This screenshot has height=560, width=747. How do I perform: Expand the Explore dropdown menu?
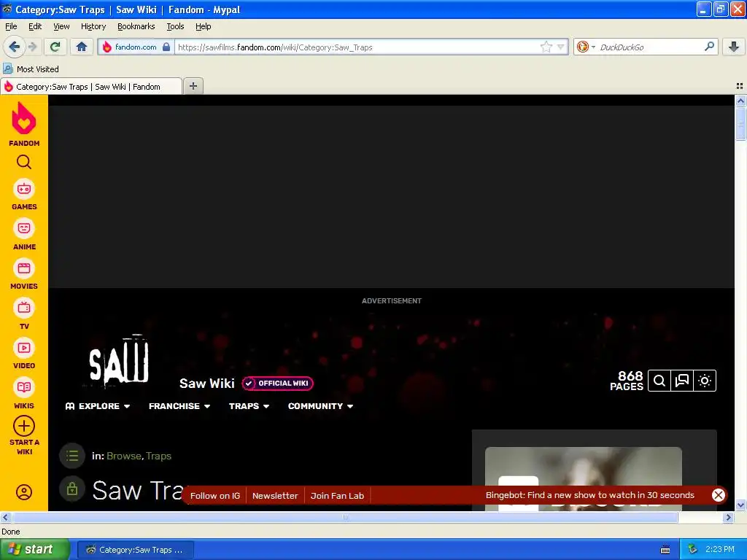point(98,406)
